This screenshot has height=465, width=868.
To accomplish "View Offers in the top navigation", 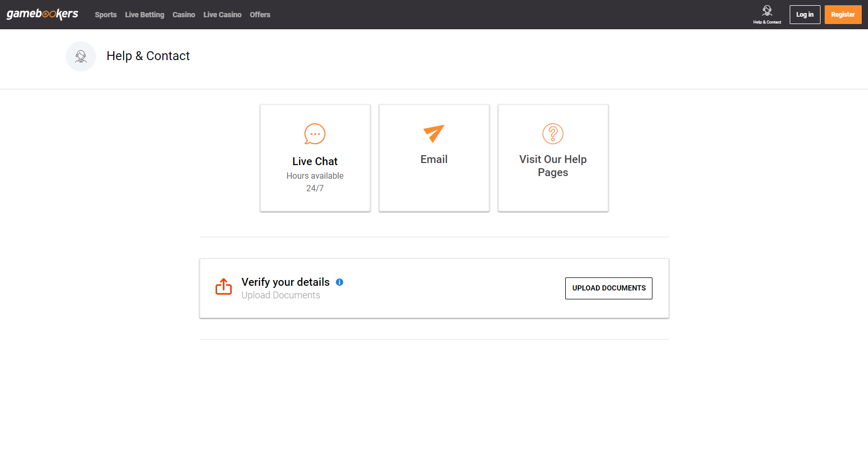I will tap(260, 15).
